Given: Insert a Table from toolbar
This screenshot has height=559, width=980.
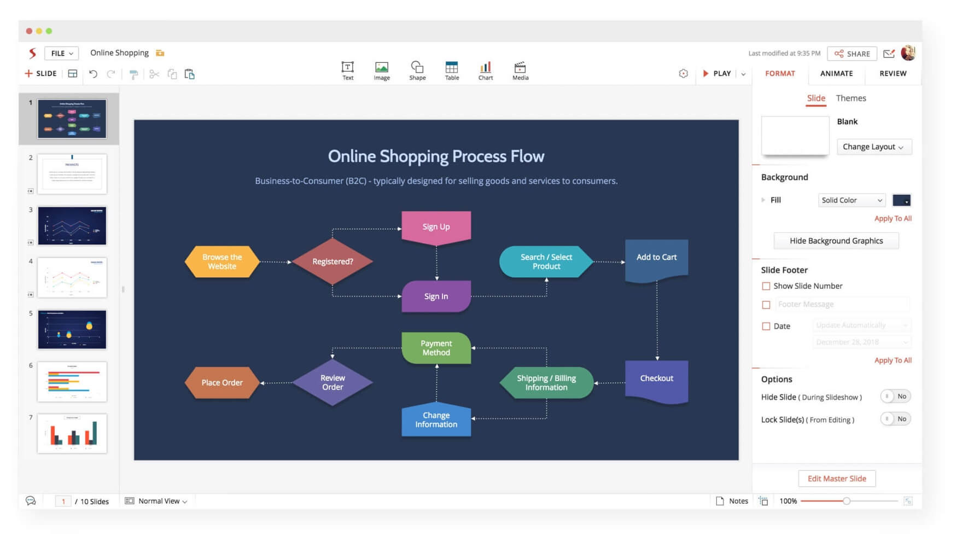Looking at the screenshot, I should [x=452, y=71].
